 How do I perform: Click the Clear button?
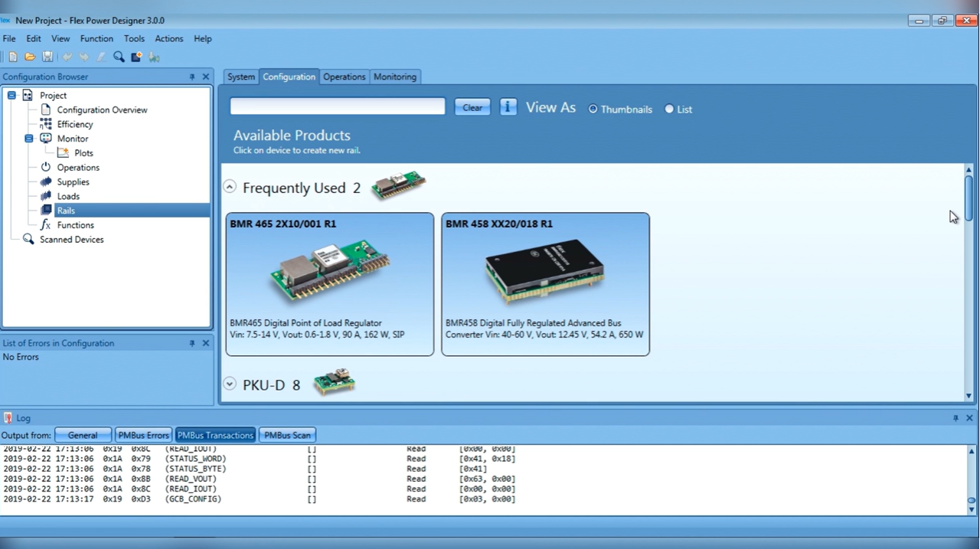(x=472, y=107)
